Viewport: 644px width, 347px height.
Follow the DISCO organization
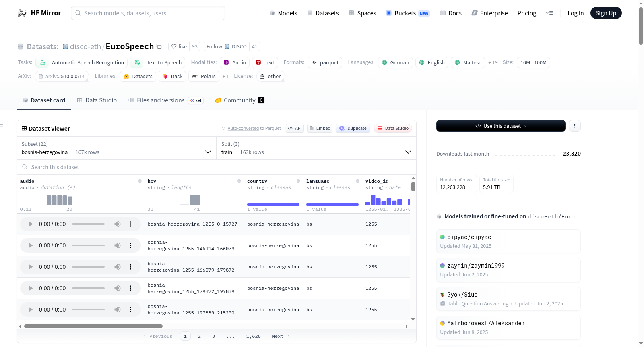click(227, 46)
